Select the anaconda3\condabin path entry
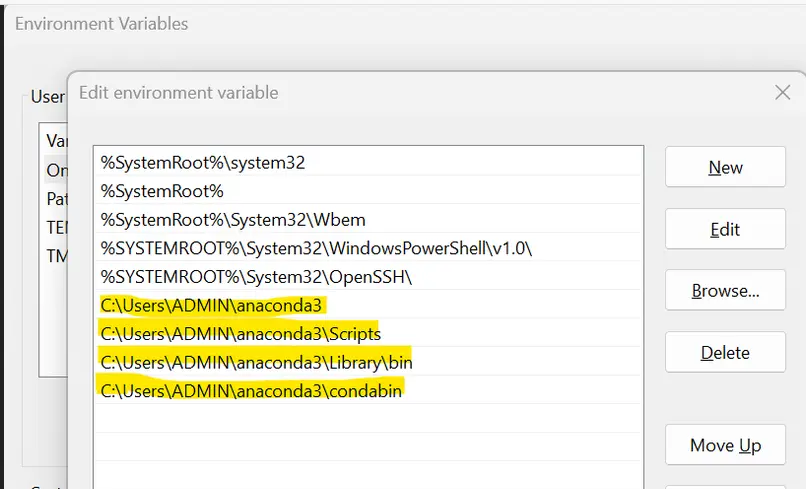The image size is (806, 489). pyautogui.click(x=368, y=391)
